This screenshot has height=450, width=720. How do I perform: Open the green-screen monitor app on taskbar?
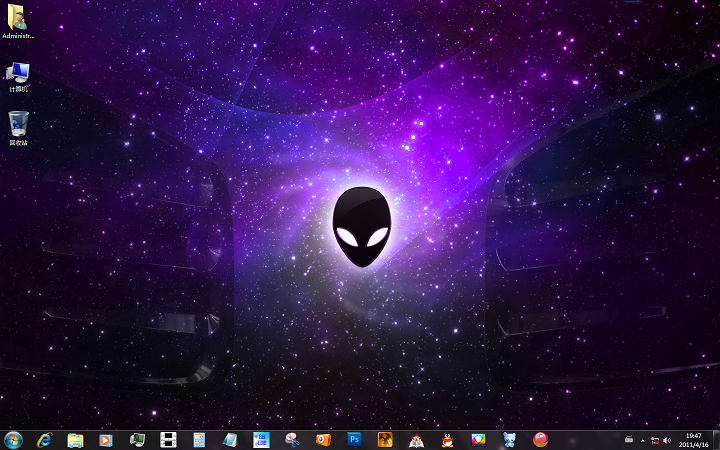[137, 440]
